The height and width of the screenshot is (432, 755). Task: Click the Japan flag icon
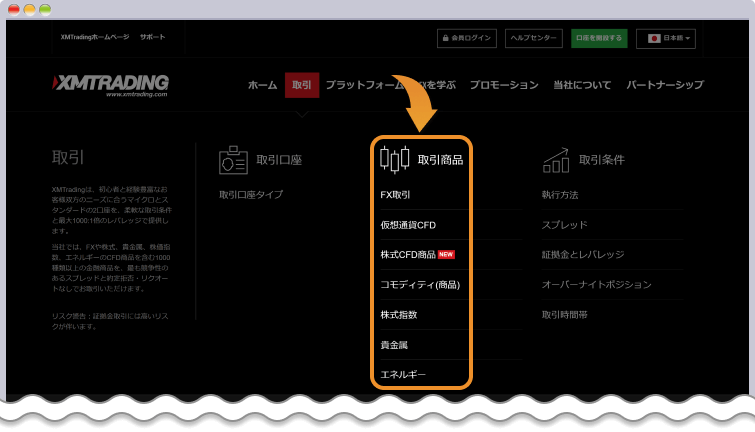pyautogui.click(x=654, y=38)
